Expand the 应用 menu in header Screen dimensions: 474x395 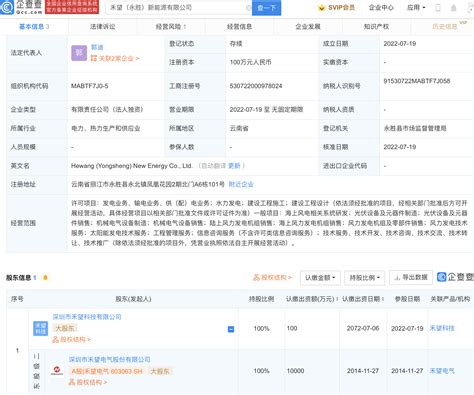pyautogui.click(x=416, y=7)
